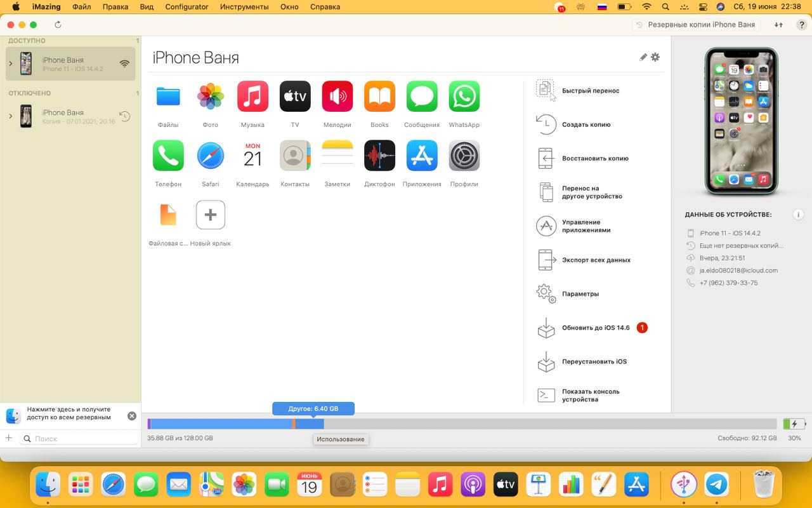Image resolution: width=812 pixels, height=508 pixels.
Task: Open the Сообщения messages section
Action: (x=422, y=97)
